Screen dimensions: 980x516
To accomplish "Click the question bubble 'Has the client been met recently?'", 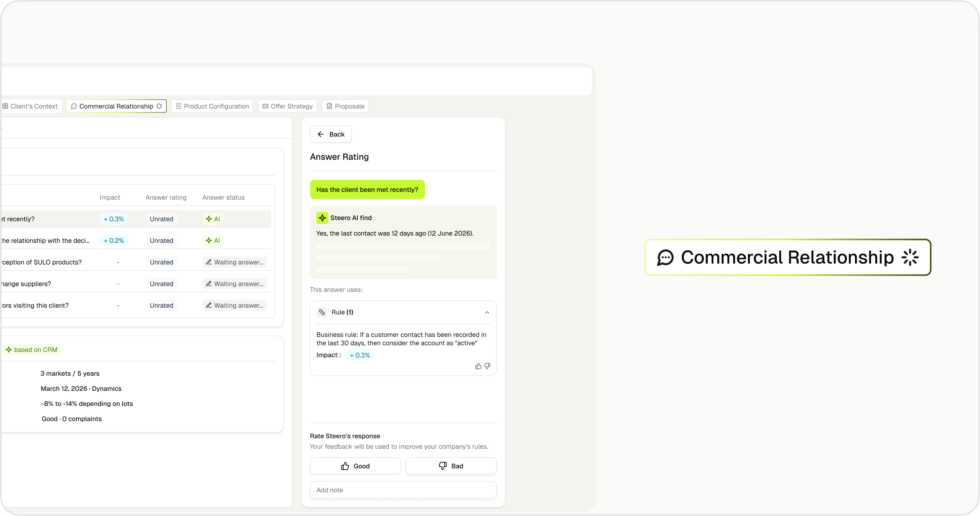I will [x=367, y=190].
